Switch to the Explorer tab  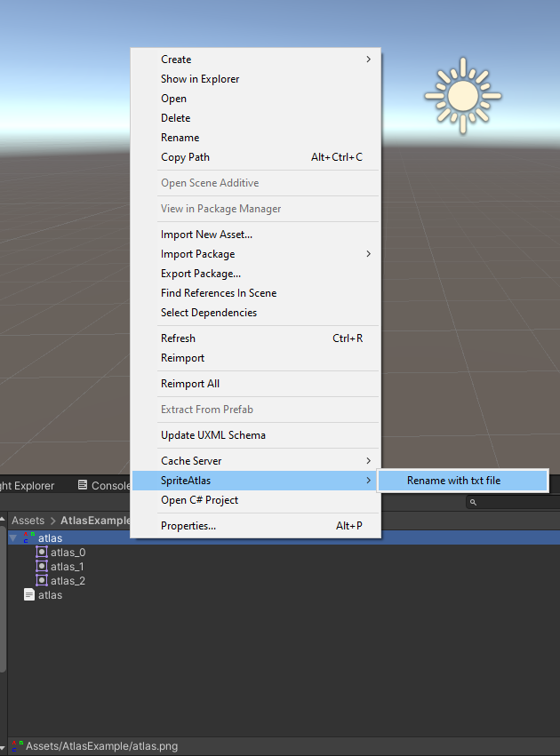coord(27,486)
